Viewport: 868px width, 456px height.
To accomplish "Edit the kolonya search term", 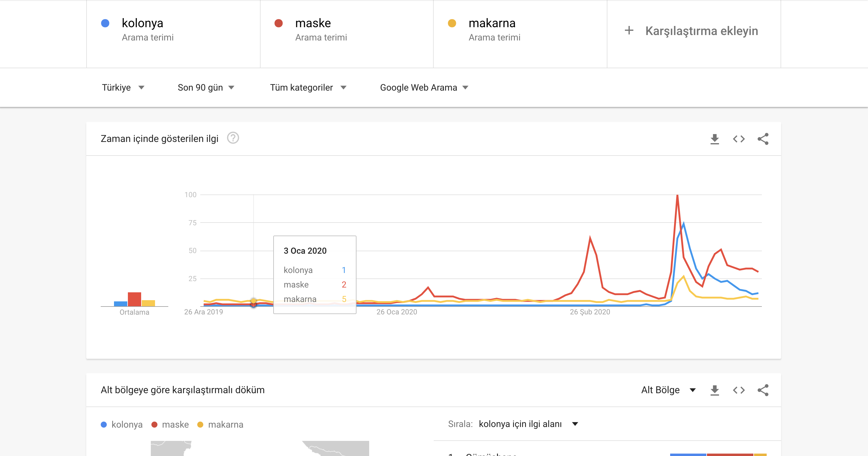I will point(143,23).
